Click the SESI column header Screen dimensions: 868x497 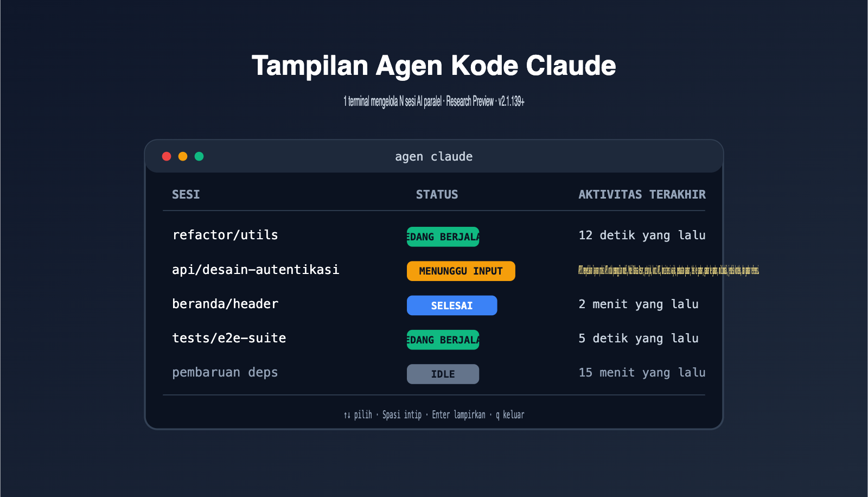[186, 194]
